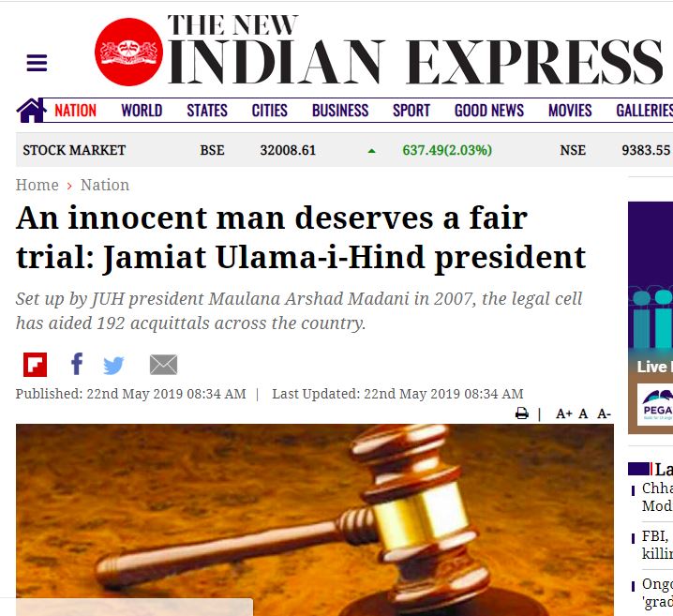673x616 pixels.
Task: Reset font size with middle A
Action: (x=583, y=413)
